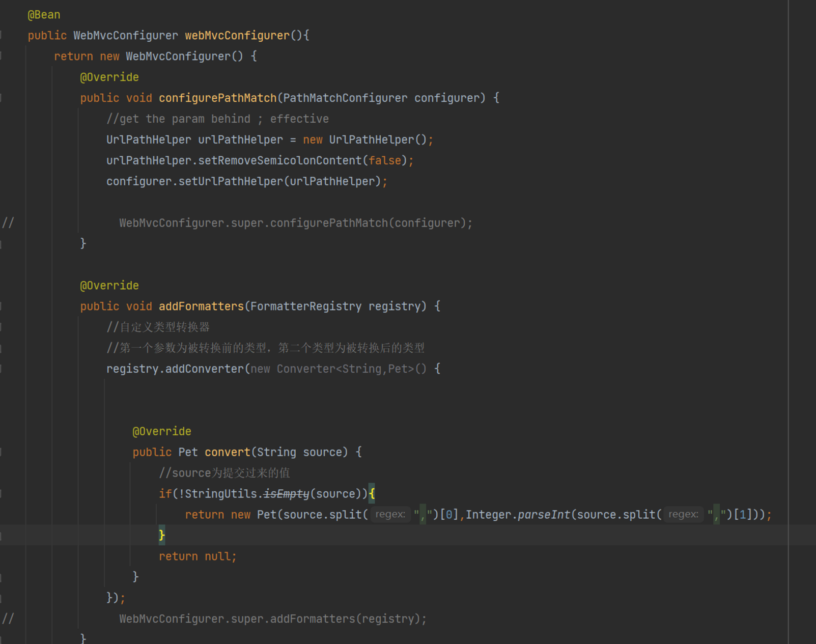Click the configurePathMatch method declaration name
The height and width of the screenshot is (644, 816).
coord(217,98)
